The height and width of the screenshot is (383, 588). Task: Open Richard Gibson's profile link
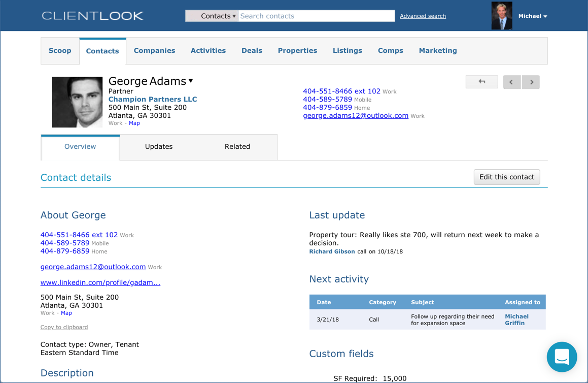point(332,251)
